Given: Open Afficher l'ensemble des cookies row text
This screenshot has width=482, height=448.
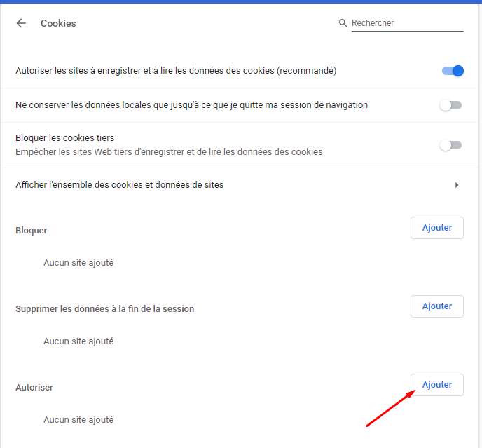Looking at the screenshot, I should tap(120, 185).
